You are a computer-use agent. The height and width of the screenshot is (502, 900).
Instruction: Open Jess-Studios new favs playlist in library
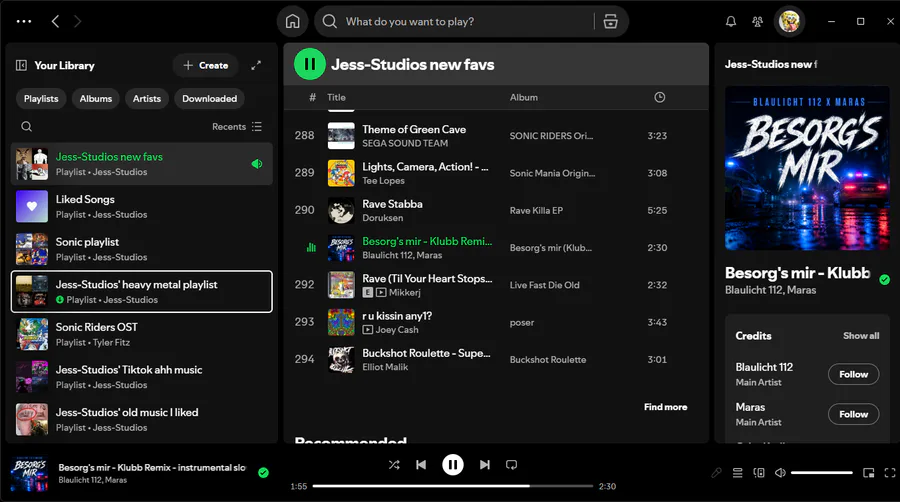click(x=142, y=164)
